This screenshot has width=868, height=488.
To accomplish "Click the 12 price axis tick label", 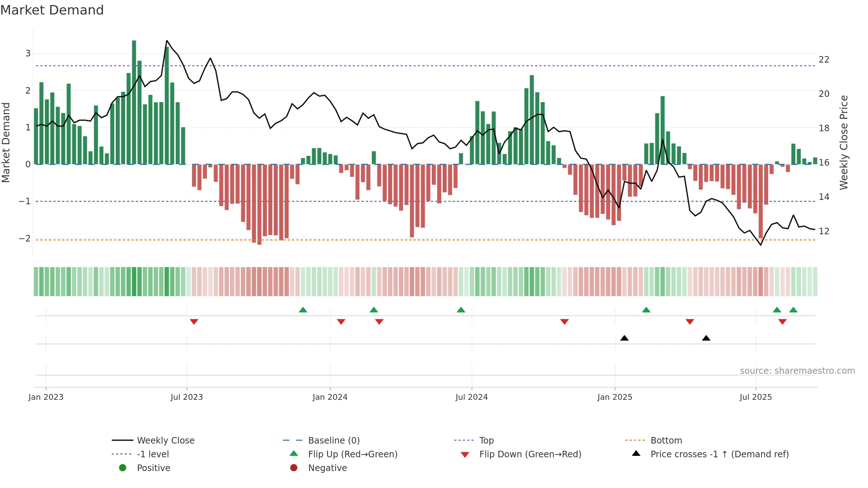I will point(824,231).
